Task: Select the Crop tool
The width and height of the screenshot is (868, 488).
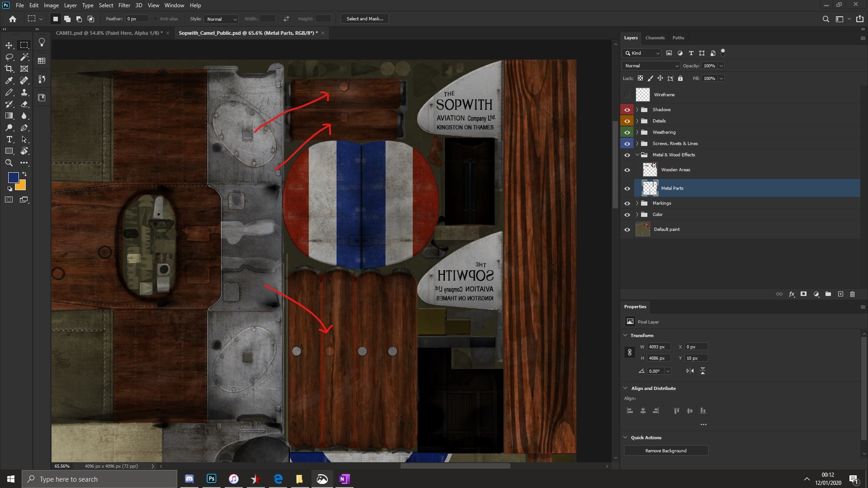Action: pos(9,69)
